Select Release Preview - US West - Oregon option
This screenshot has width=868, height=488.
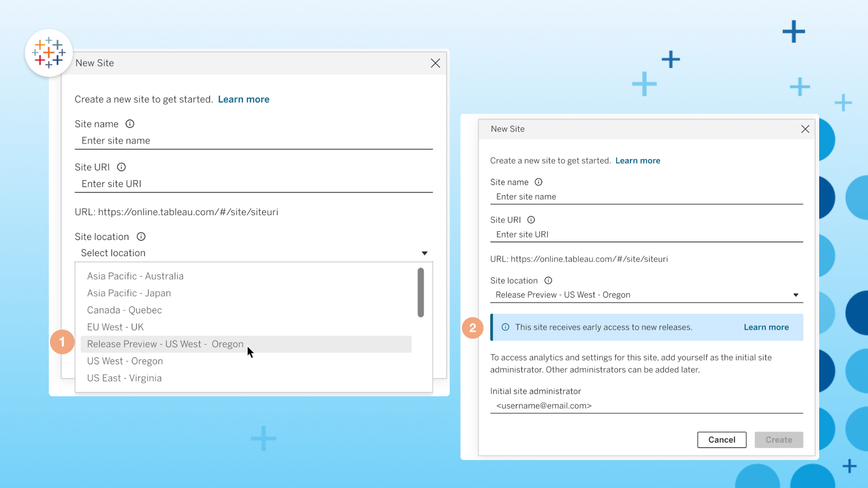pyautogui.click(x=165, y=344)
